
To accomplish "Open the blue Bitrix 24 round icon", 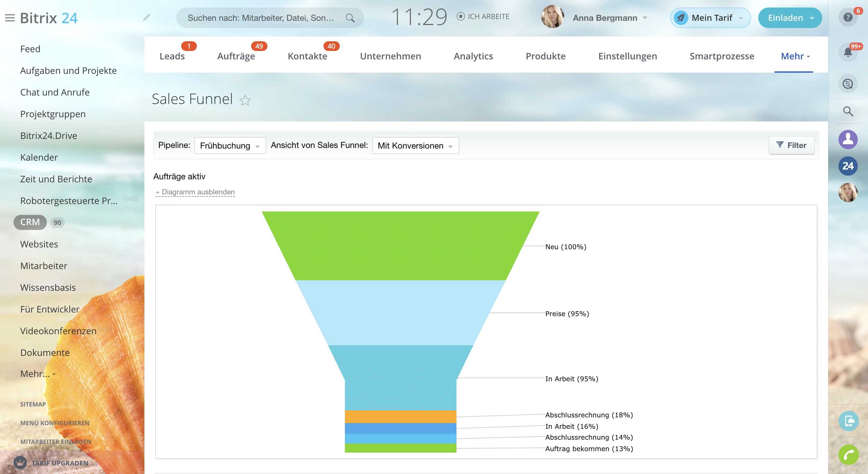I will point(848,166).
